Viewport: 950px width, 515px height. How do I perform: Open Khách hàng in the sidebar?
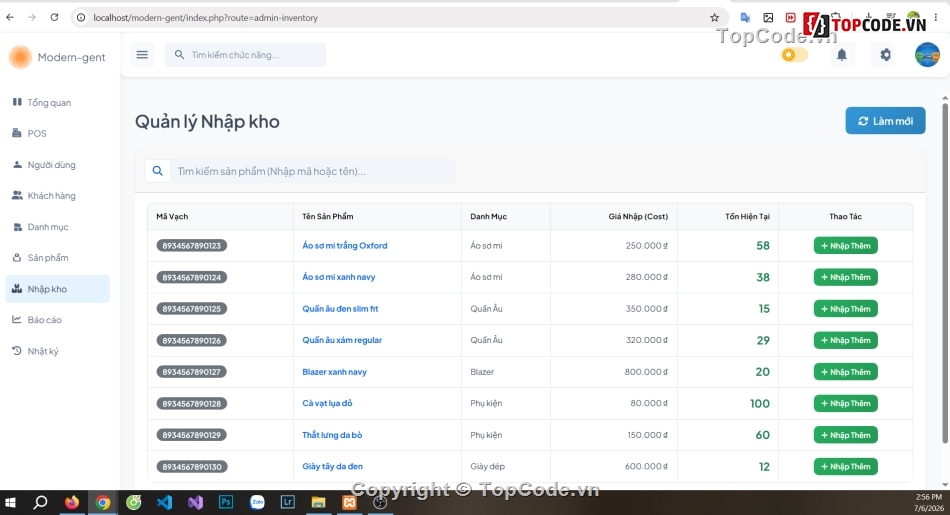click(58, 196)
